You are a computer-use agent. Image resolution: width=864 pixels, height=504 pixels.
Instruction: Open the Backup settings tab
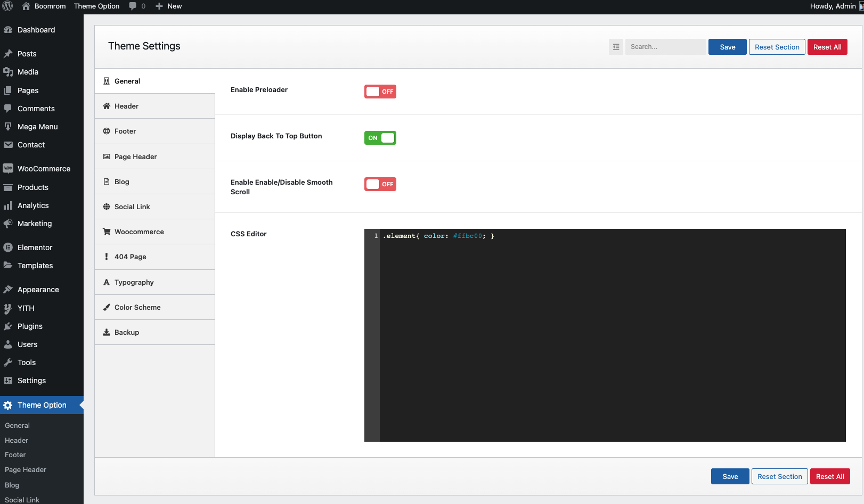click(x=155, y=332)
